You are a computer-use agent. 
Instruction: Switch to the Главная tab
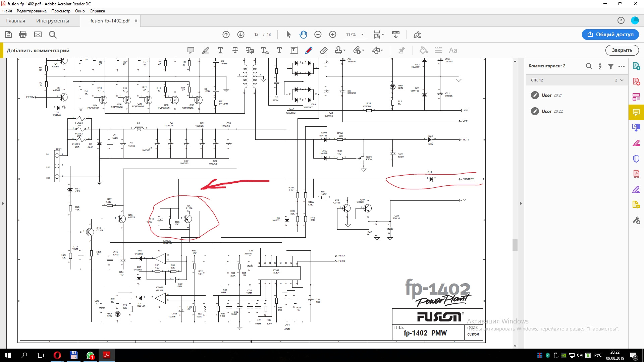(16, 21)
